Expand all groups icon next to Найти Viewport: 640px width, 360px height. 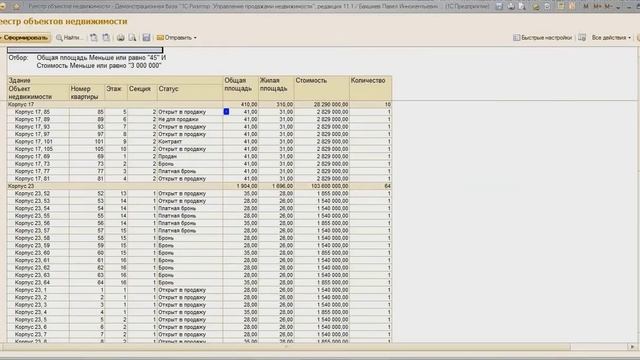[x=94, y=38]
